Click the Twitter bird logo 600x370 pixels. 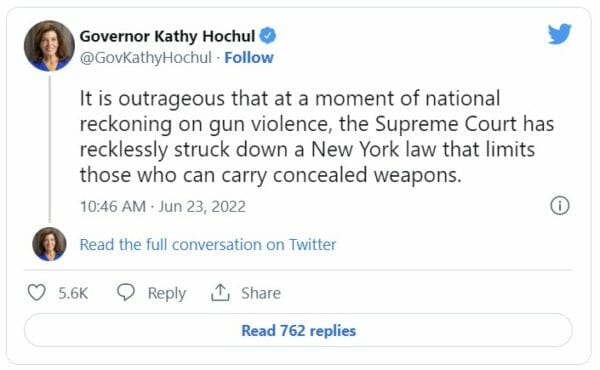click(559, 34)
